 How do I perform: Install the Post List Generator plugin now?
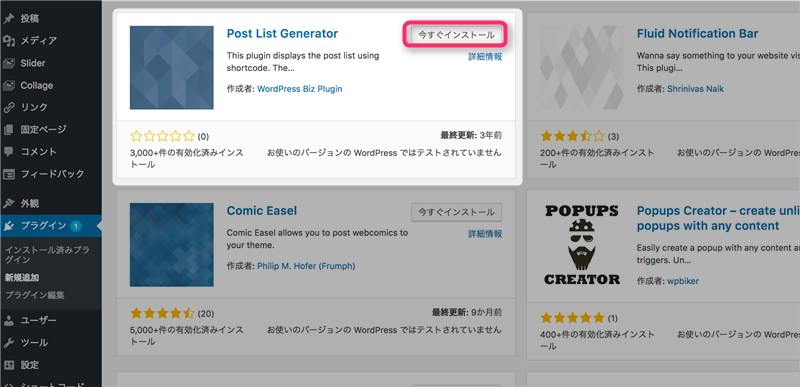(456, 35)
